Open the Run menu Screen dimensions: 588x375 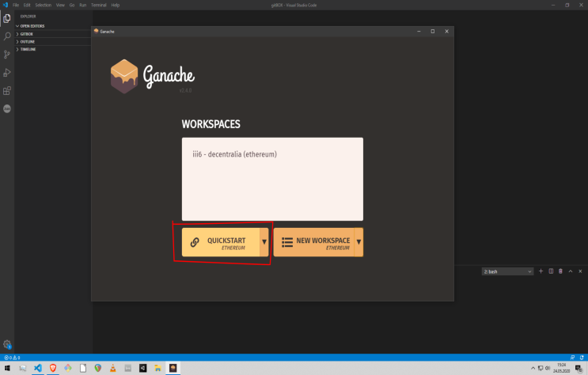click(83, 6)
